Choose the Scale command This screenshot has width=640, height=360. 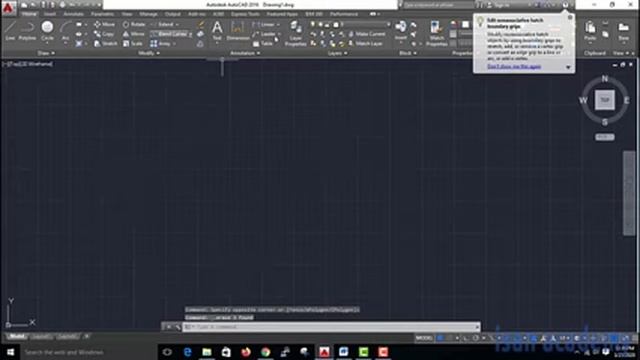133,43
